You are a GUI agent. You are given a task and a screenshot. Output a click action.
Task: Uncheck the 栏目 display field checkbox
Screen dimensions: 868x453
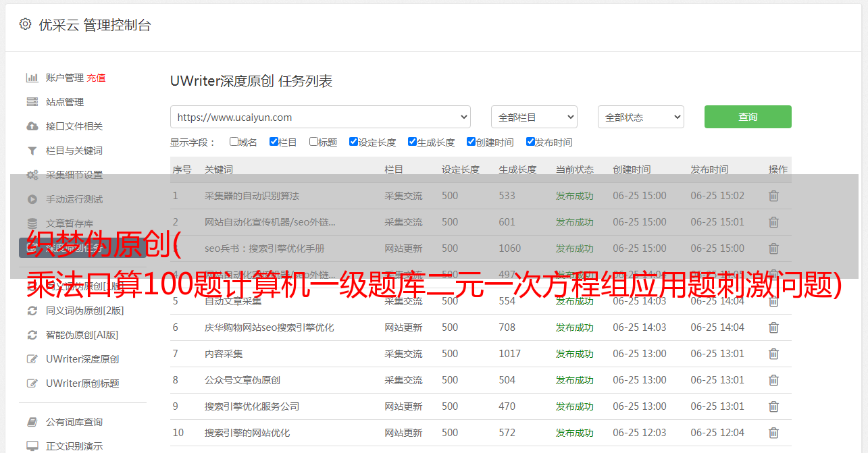[x=274, y=142]
